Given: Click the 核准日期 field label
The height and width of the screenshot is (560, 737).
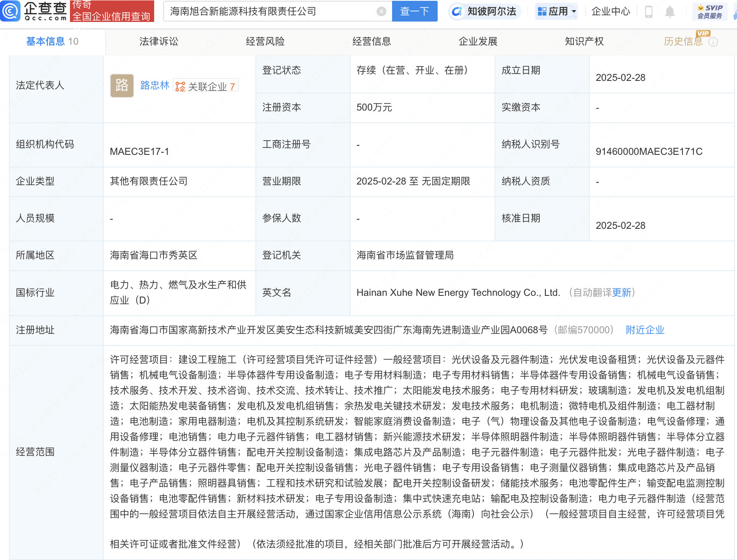Looking at the screenshot, I should [x=521, y=218].
